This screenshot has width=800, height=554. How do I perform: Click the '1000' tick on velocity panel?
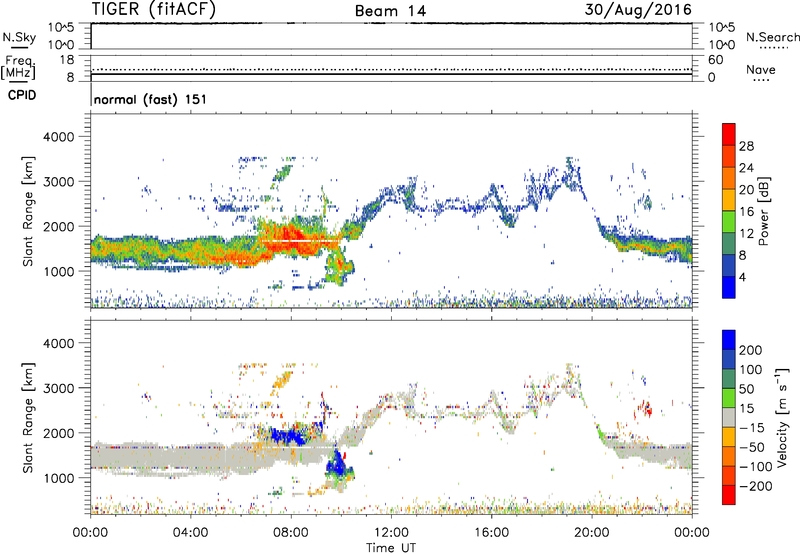59,478
